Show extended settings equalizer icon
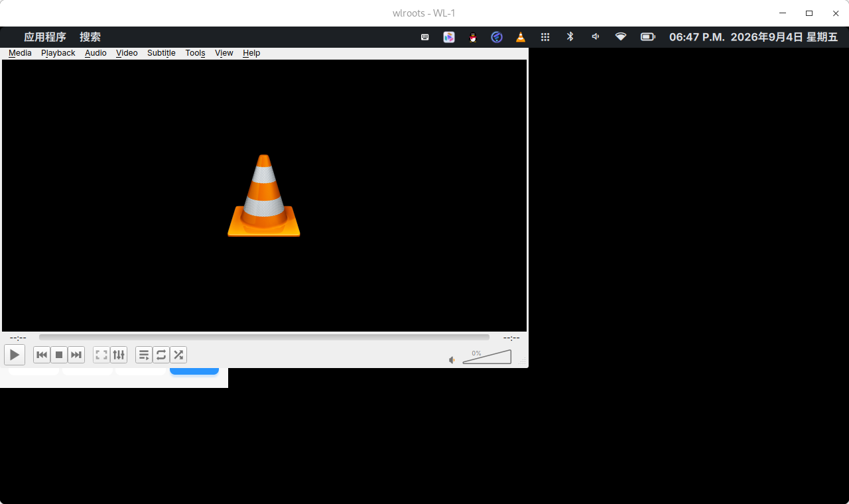849x504 pixels. (119, 355)
